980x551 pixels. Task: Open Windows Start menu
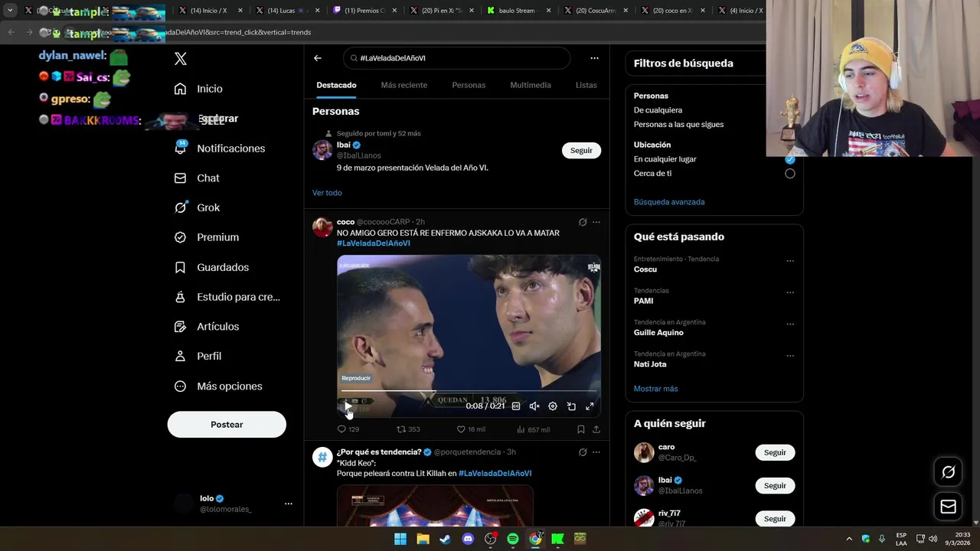(400, 539)
